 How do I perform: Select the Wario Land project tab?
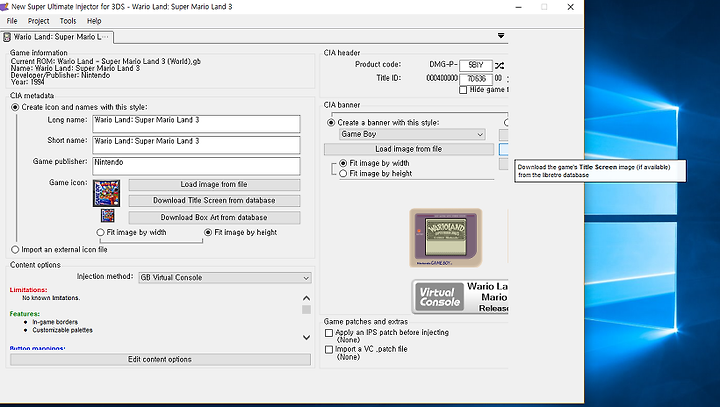pos(57,37)
